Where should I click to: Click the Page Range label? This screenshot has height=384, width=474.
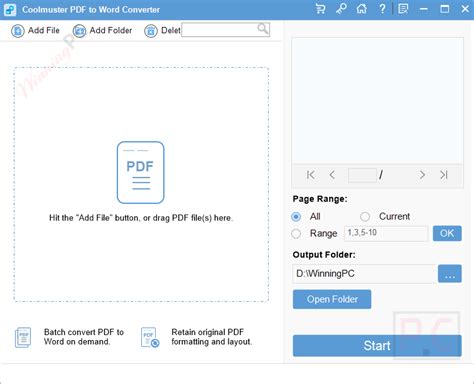320,199
